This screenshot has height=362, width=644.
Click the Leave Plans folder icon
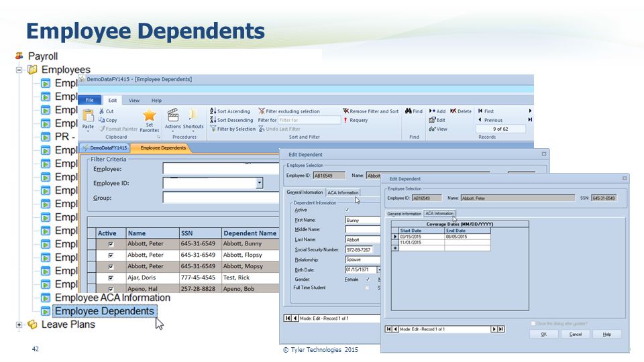coord(32,324)
